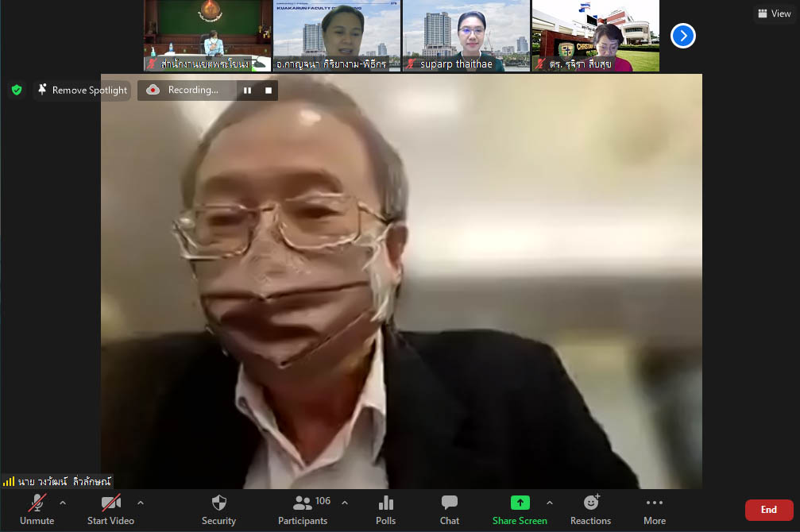Click the green encryption shield icon

click(x=17, y=91)
